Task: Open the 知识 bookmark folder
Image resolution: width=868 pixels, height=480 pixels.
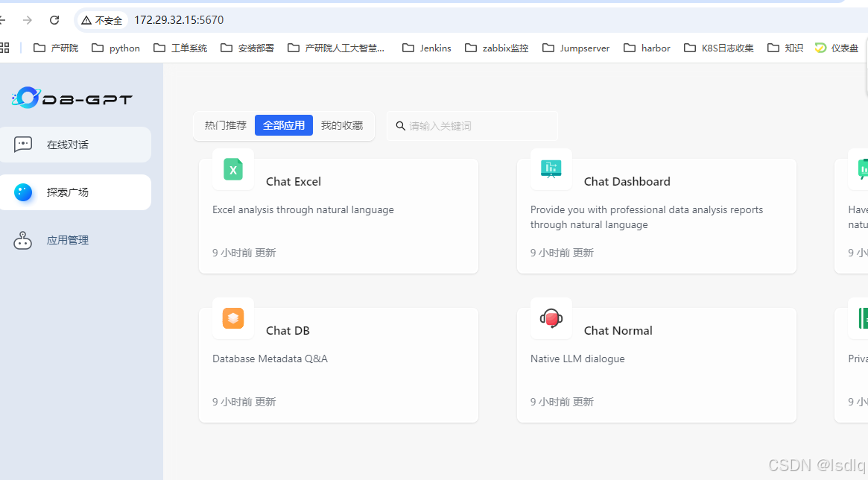Action: click(785, 48)
